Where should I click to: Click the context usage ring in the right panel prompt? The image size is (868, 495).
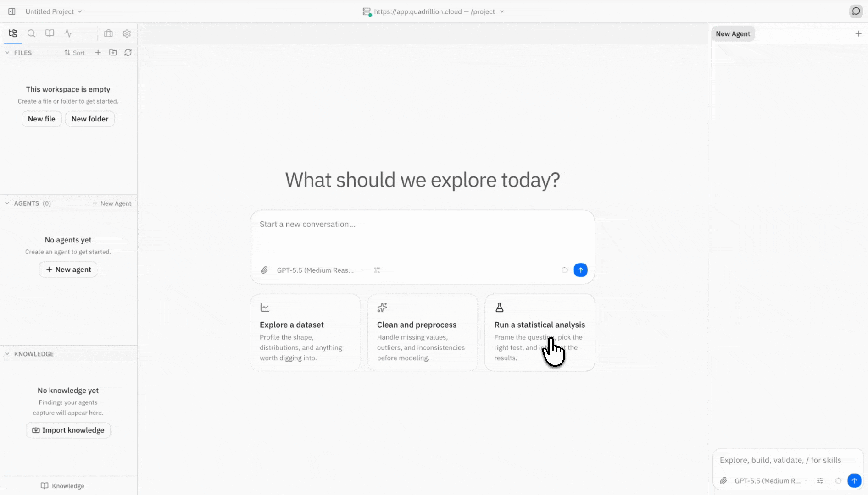tap(838, 481)
